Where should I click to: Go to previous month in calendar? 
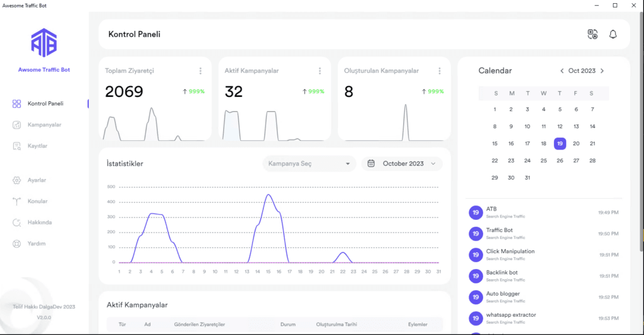(562, 71)
